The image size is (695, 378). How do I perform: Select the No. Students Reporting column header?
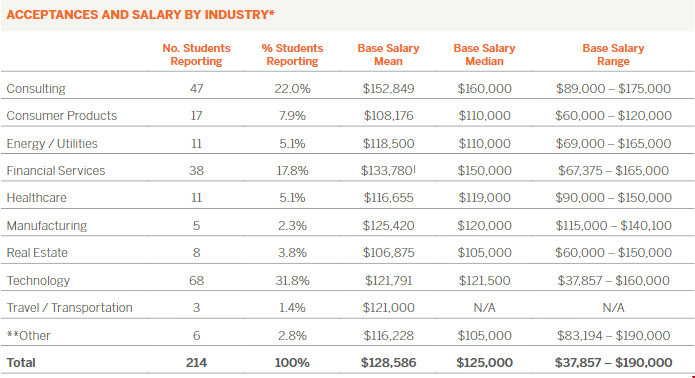pyautogui.click(x=196, y=55)
